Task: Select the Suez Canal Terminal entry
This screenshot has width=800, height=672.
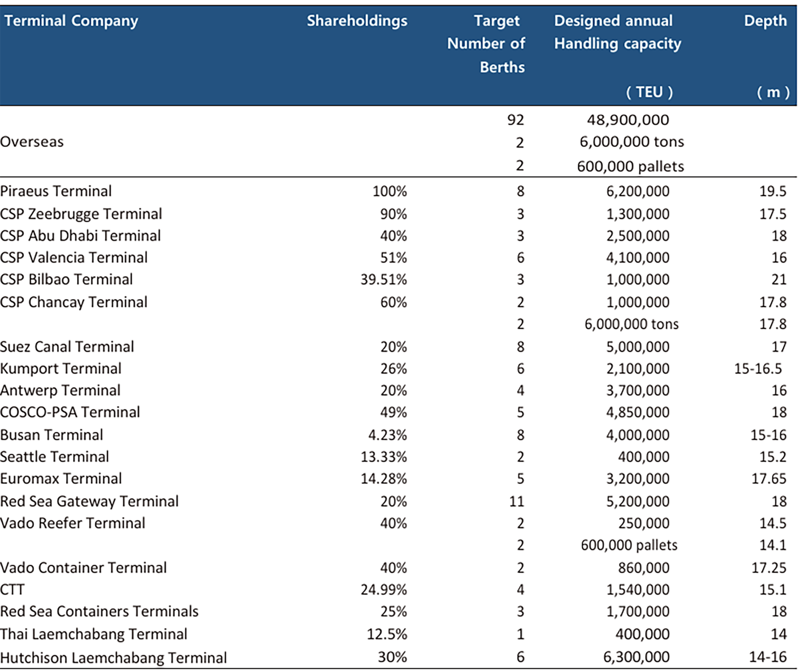Action: pyautogui.click(x=67, y=346)
